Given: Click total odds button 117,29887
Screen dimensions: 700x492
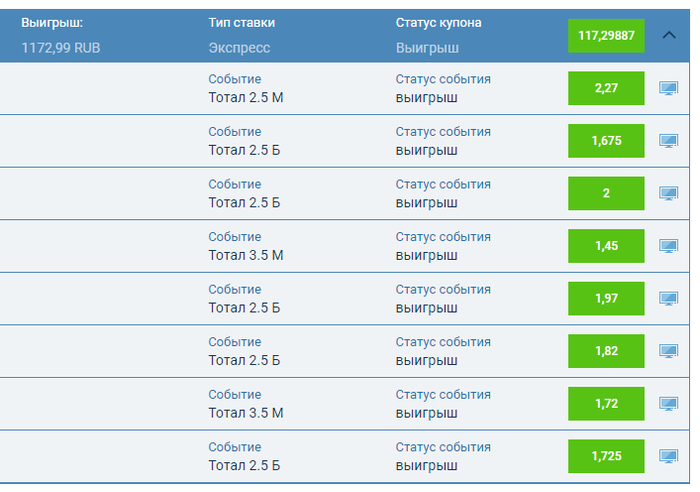Looking at the screenshot, I should click(x=606, y=35).
